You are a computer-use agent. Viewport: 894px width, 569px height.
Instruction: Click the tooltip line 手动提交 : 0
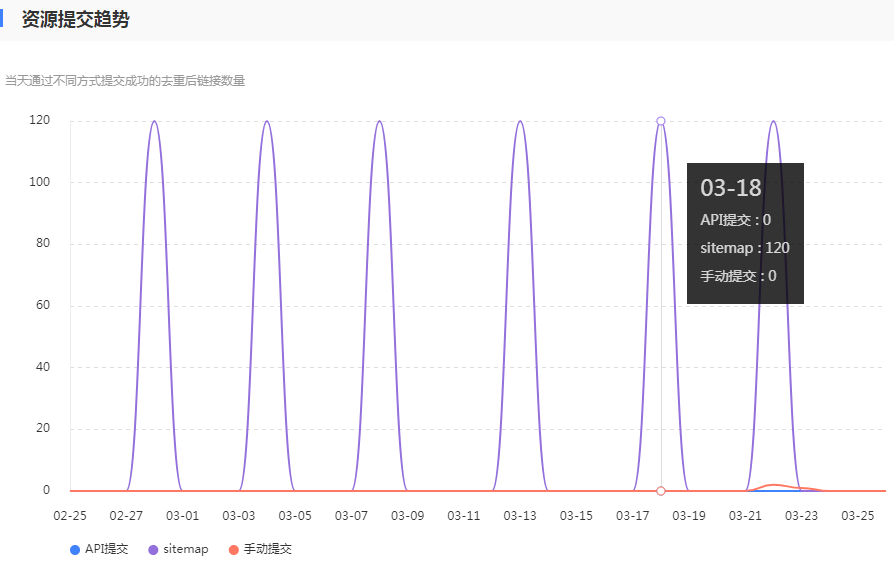[x=738, y=276]
